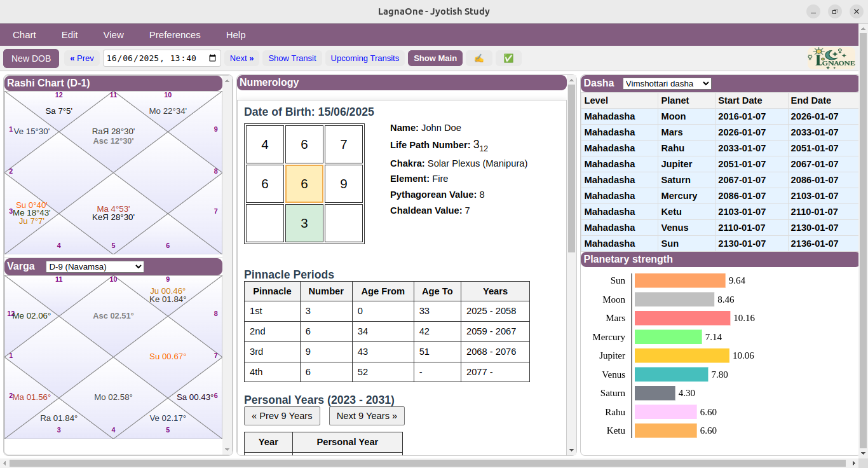Open the Preferences menu

(175, 35)
